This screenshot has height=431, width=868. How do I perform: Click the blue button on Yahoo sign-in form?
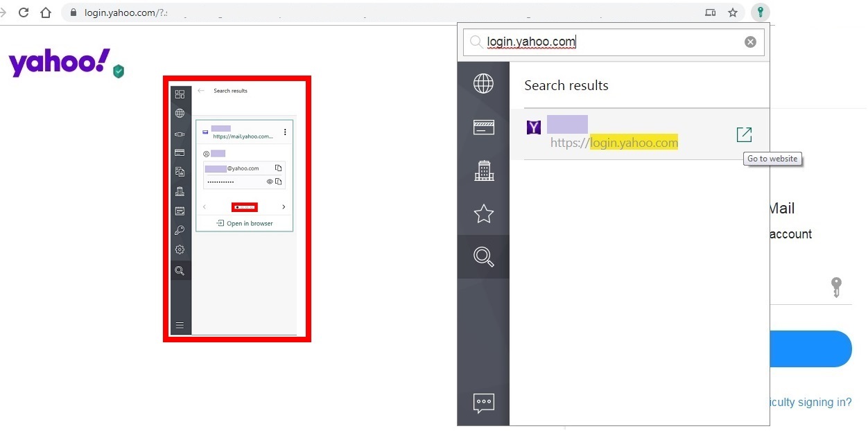point(810,349)
